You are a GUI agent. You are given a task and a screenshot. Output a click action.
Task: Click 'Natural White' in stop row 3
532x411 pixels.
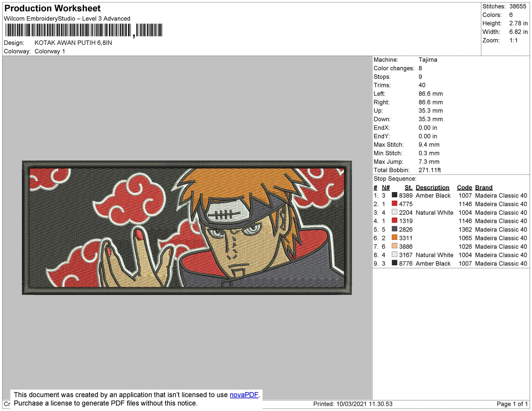click(x=434, y=212)
